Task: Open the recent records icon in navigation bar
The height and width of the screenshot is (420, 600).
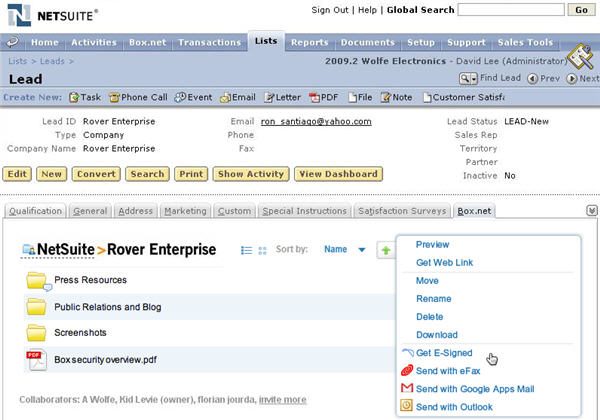Action: [x=13, y=42]
